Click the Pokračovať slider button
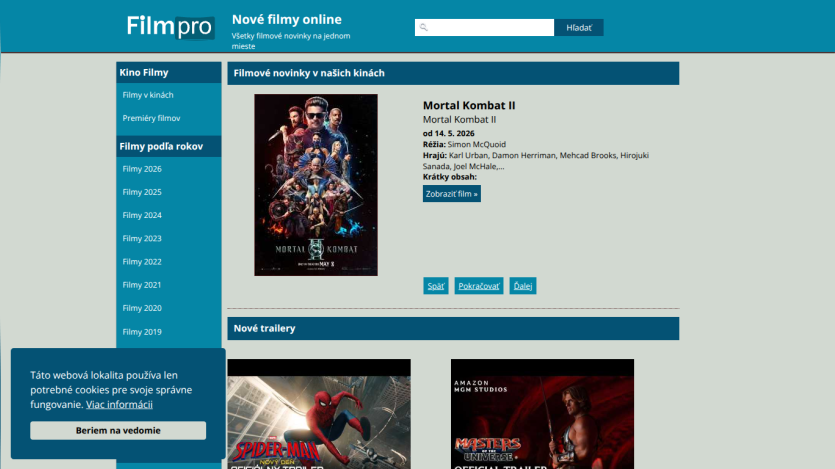Screen dimensions: 835x469 click(x=479, y=286)
